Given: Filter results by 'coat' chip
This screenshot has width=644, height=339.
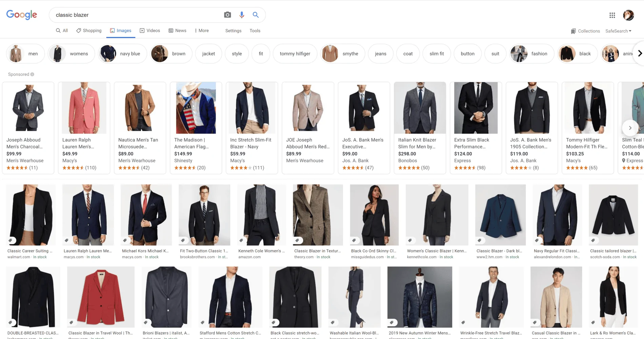Looking at the screenshot, I should (408, 54).
